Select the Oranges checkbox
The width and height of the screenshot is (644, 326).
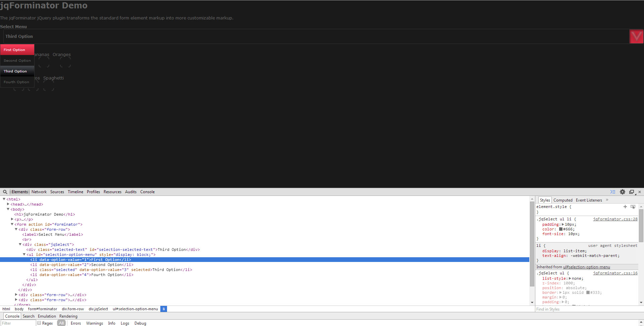pyautogui.click(x=65, y=62)
